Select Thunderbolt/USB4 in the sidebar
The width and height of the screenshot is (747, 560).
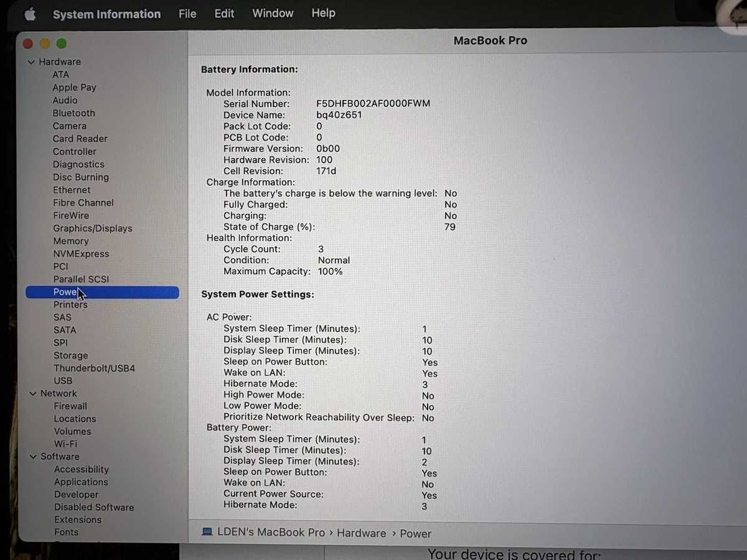94,368
